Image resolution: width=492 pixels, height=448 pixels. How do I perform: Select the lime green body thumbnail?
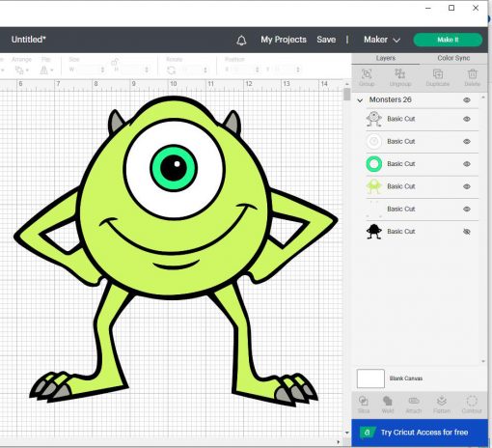[374, 186]
